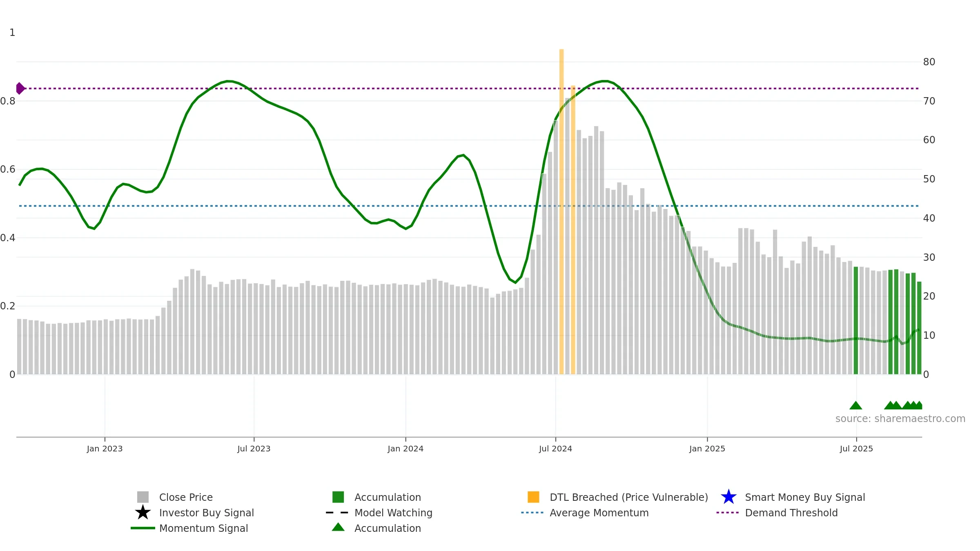Click the green Accumulation triangle legend icon
Screen dimensions: 980x551
pyautogui.click(x=338, y=527)
